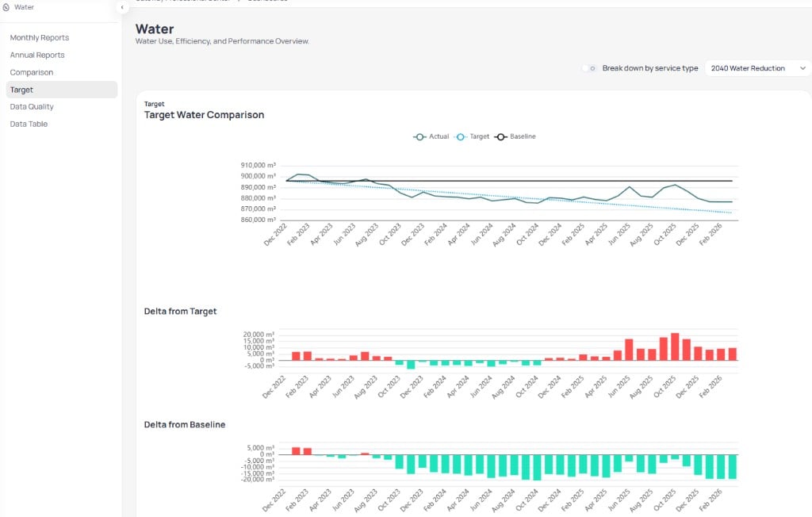Select the Target sidebar item
Screen dimensions: 812x517
tap(62, 90)
